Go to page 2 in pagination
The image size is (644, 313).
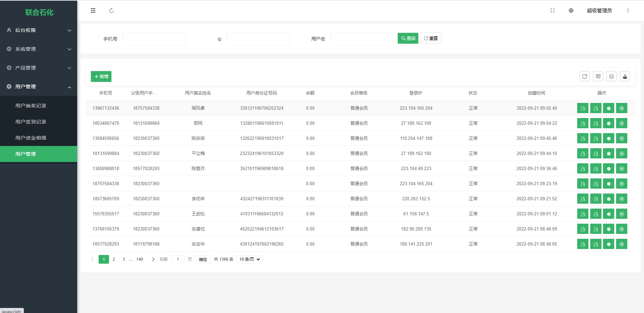[114, 259]
